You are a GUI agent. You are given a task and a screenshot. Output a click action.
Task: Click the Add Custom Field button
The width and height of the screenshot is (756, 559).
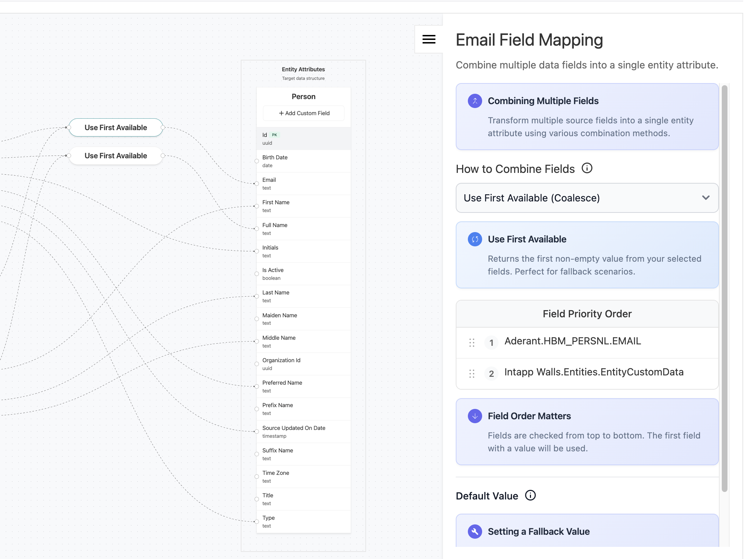[303, 113]
